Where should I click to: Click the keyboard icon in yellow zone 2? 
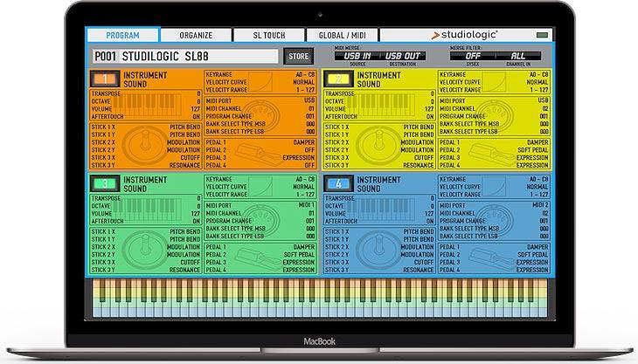[x=380, y=106]
